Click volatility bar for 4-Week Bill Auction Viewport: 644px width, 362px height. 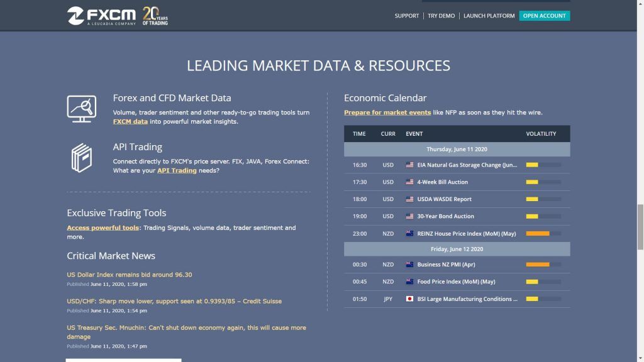[x=543, y=182]
